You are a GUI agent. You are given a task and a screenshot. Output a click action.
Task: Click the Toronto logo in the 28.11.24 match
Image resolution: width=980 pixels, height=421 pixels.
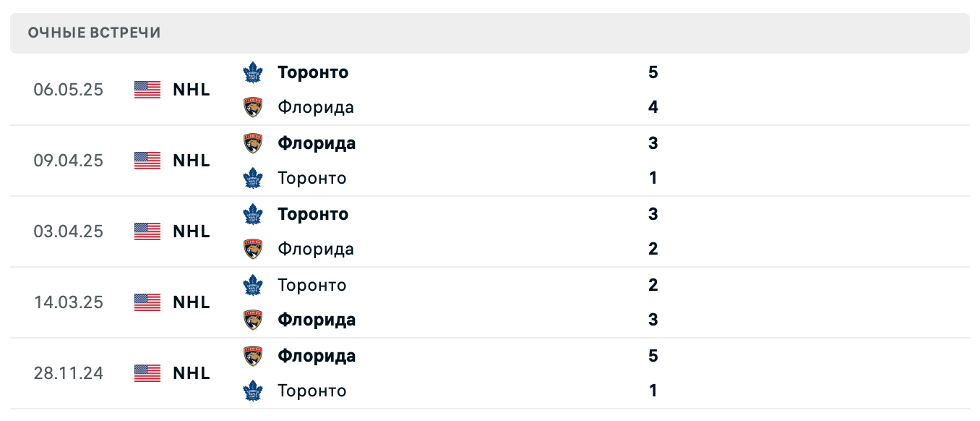point(253,391)
